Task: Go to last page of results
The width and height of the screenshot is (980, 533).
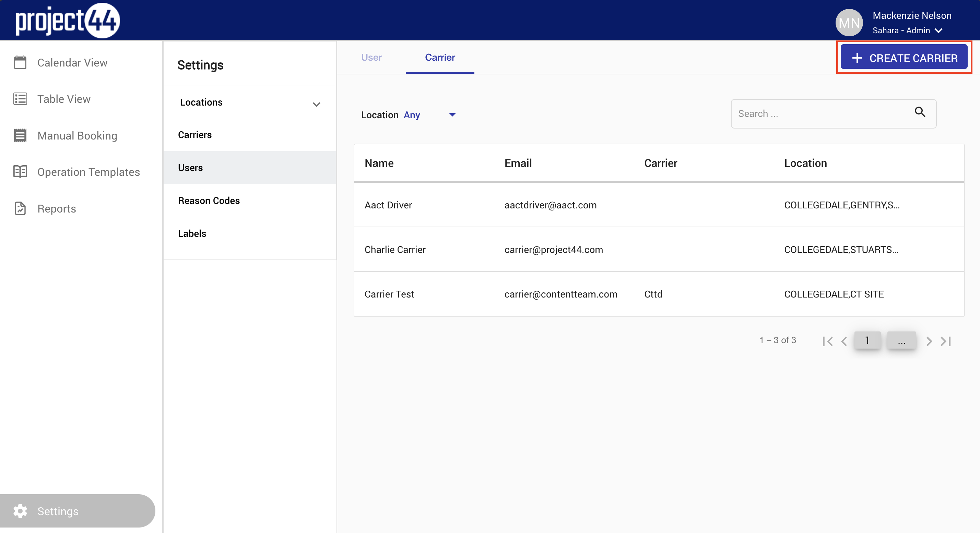Action: point(946,341)
